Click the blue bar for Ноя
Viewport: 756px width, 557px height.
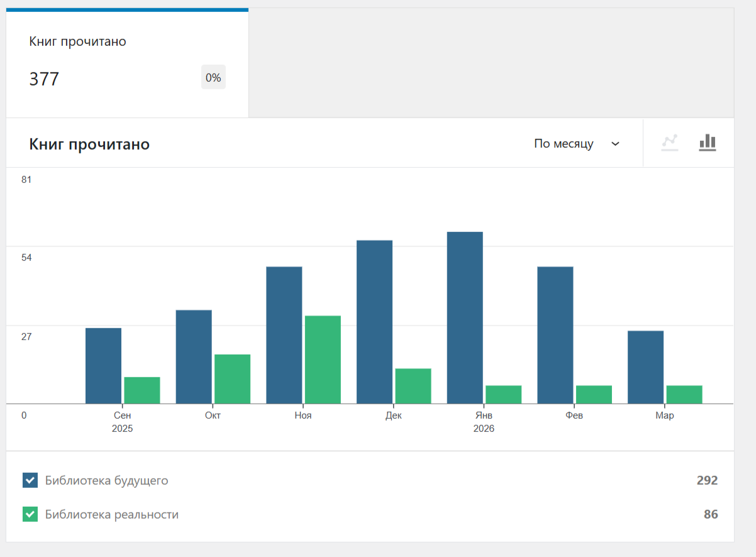click(x=284, y=335)
